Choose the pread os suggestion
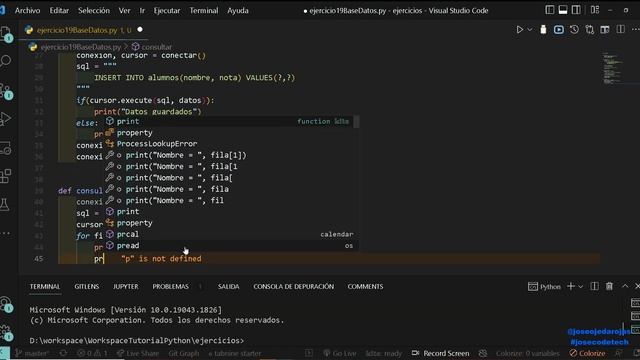The height and width of the screenshot is (360, 640). 231,246
